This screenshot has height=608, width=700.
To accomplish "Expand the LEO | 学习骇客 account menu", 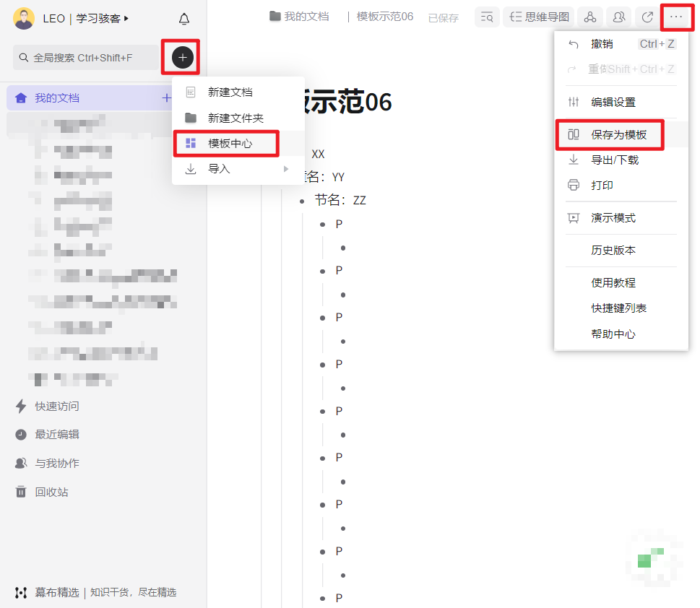I will click(86, 18).
